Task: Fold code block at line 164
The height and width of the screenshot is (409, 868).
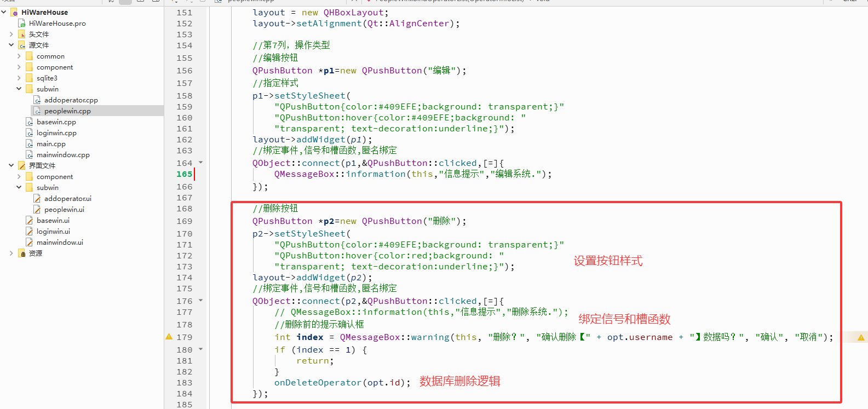Action: (201, 163)
